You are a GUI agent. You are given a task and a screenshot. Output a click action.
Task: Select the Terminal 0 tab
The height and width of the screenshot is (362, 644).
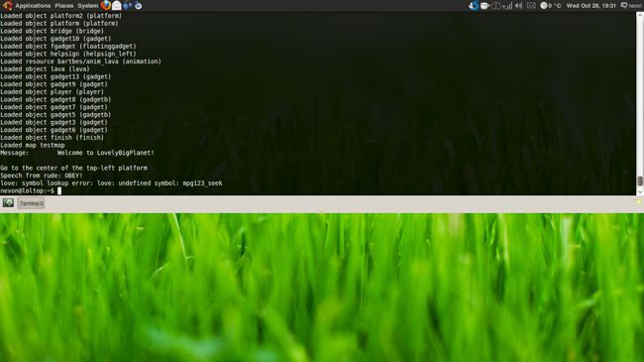32,203
